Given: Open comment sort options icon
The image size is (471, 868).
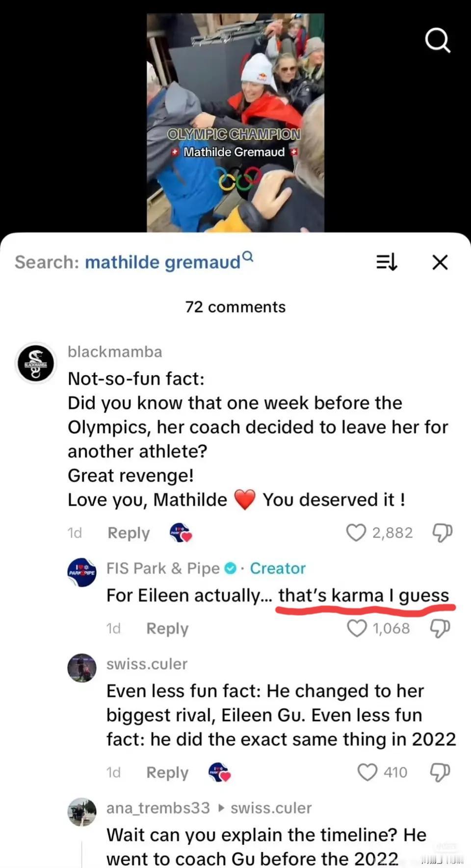Looking at the screenshot, I should (x=386, y=262).
